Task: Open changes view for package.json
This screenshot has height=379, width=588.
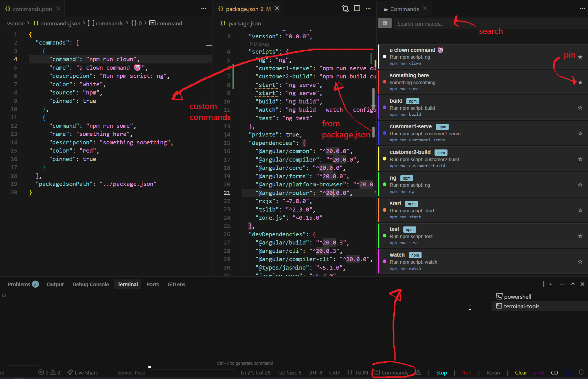Action: tap(345, 8)
